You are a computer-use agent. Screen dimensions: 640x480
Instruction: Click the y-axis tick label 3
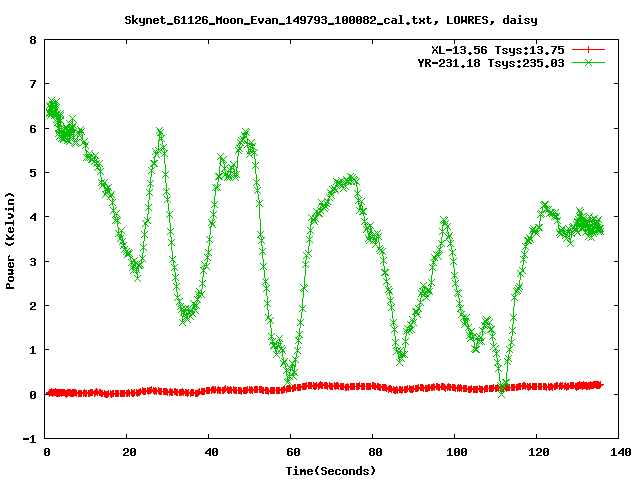[x=33, y=262]
